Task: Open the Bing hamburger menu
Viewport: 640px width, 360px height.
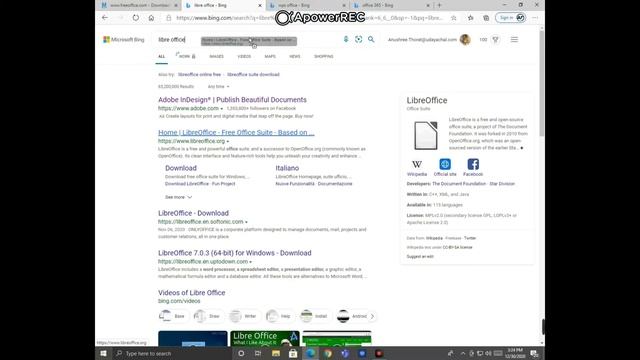Action: coord(514,40)
